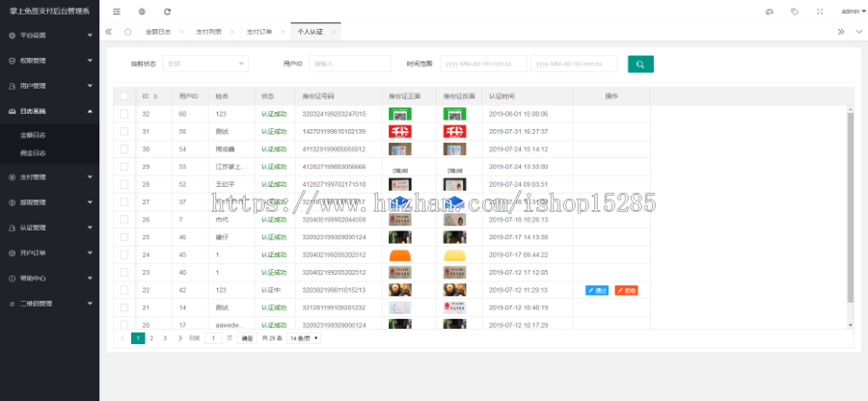This screenshot has height=401, width=868.
Task: Go to next page arrow in pagination
Action: (x=180, y=338)
